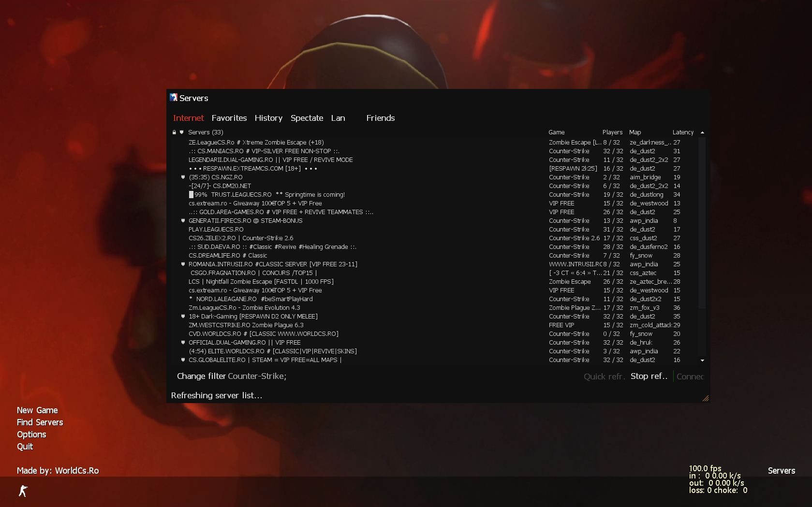Click the Servers window title icon

[x=174, y=98]
